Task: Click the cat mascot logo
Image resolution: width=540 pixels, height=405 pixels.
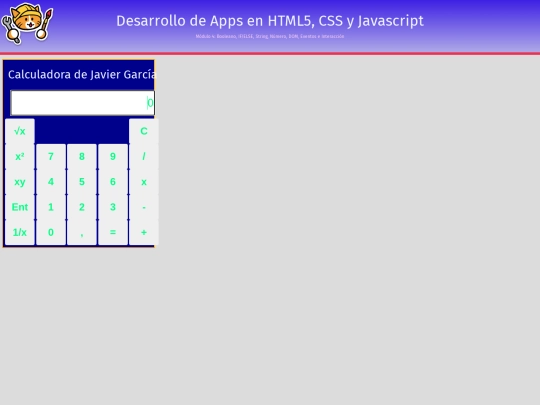Action: point(27,23)
